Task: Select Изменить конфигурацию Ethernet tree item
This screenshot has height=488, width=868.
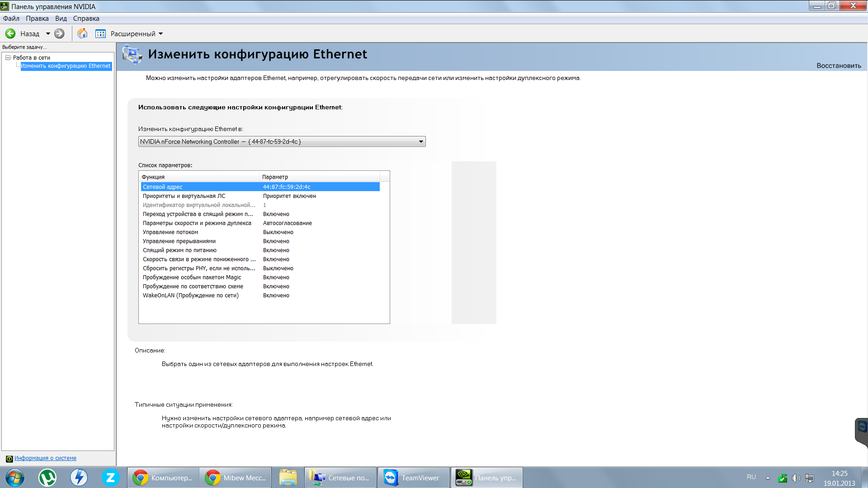Action: 66,66
